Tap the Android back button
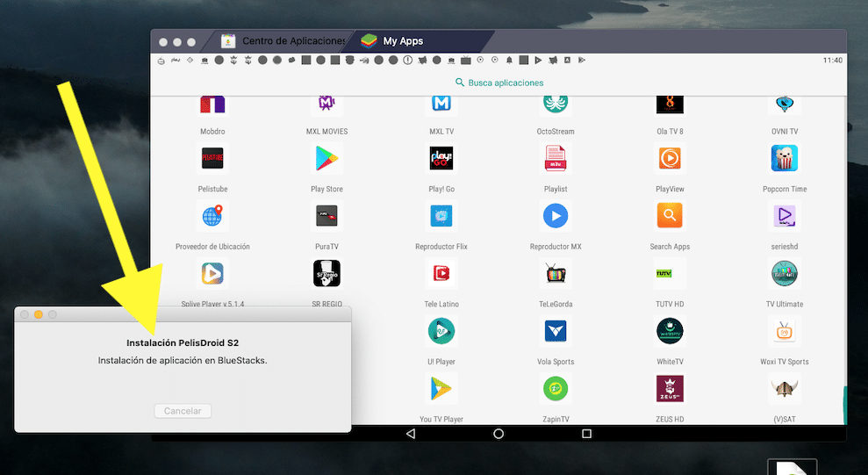 [410, 434]
